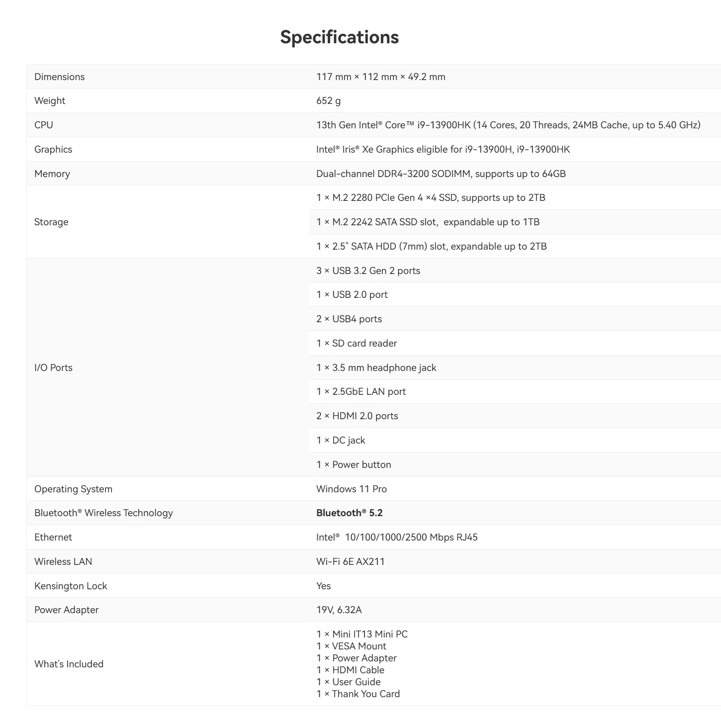
Task: Click the 652 g weight value
Action: (x=329, y=101)
